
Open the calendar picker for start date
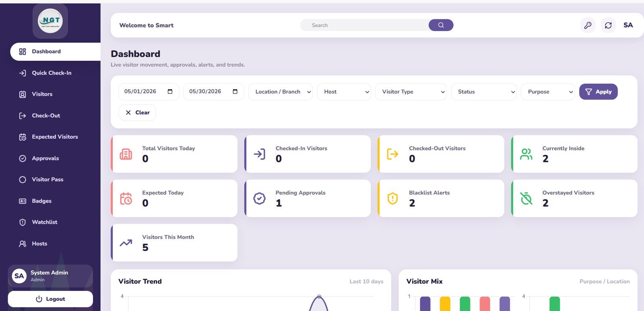pos(170,91)
